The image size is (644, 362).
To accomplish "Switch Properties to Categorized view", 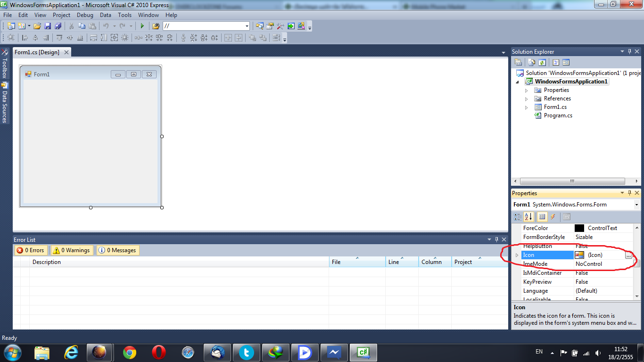I will tap(518, 217).
